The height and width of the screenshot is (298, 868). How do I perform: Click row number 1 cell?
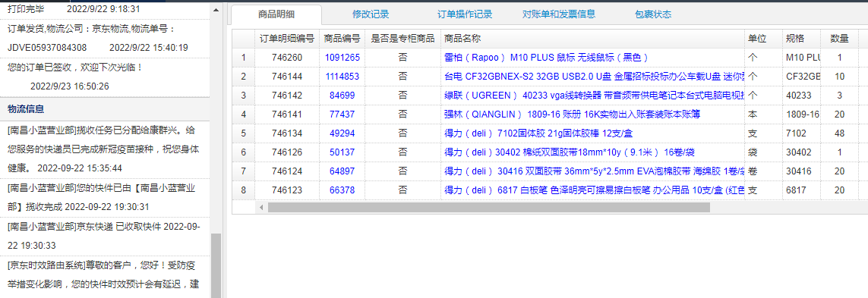244,58
